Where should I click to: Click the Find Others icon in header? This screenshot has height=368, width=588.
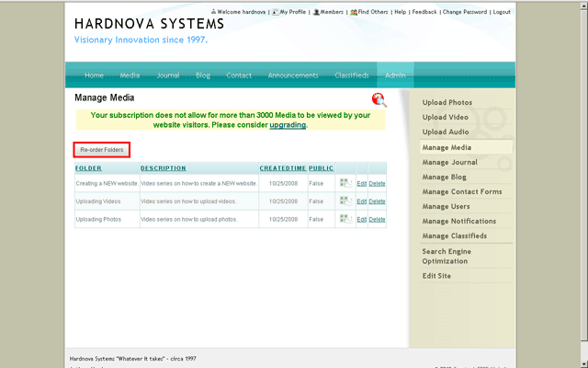click(x=354, y=13)
